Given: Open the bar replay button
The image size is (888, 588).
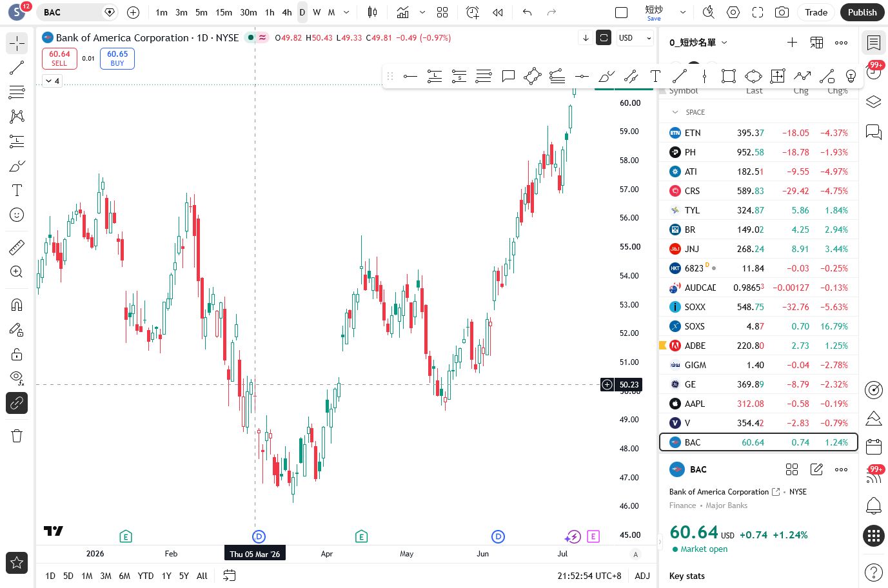Looking at the screenshot, I should coord(498,12).
